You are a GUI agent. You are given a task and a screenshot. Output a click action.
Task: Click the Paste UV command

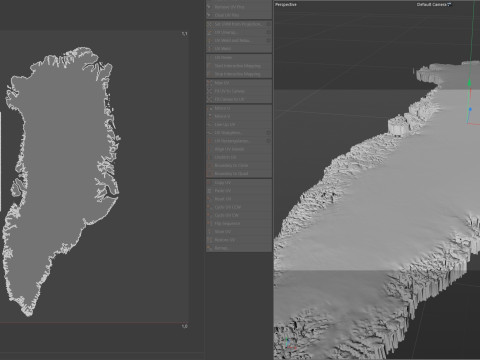pyautogui.click(x=239, y=191)
